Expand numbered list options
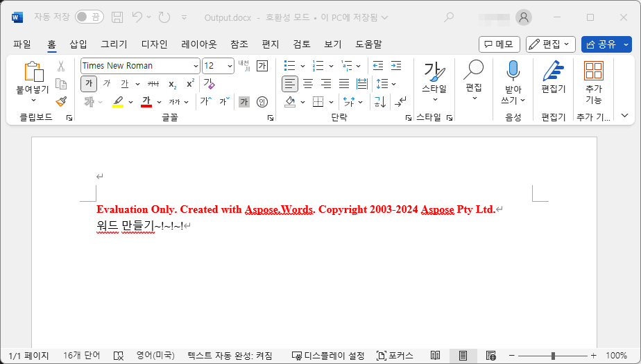641x364 pixels. tap(331, 66)
